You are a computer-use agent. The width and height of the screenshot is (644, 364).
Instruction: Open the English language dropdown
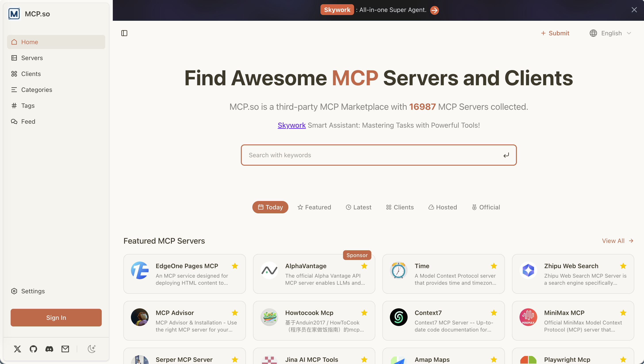click(611, 33)
